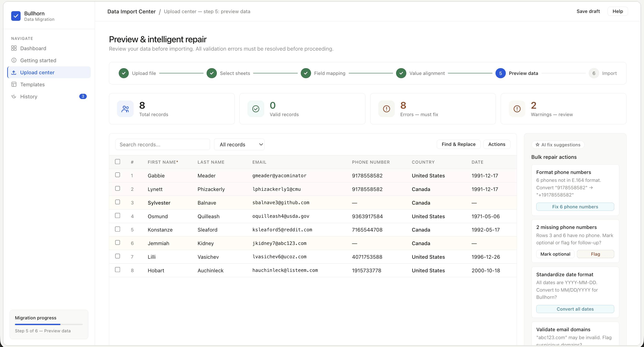Image resolution: width=644 pixels, height=347 pixels.
Task: Select the checkbox for Gabbie Meader row
Action: (x=117, y=175)
